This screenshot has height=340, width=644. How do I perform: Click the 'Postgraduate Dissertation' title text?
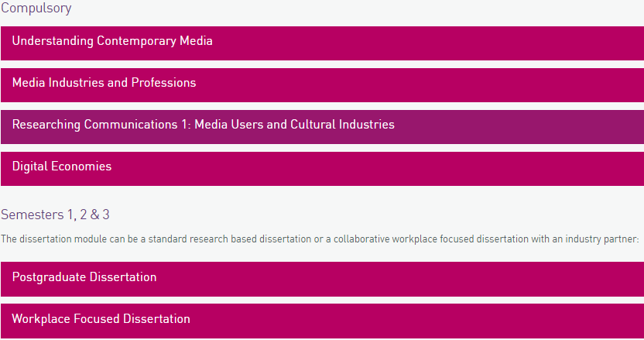coord(84,277)
